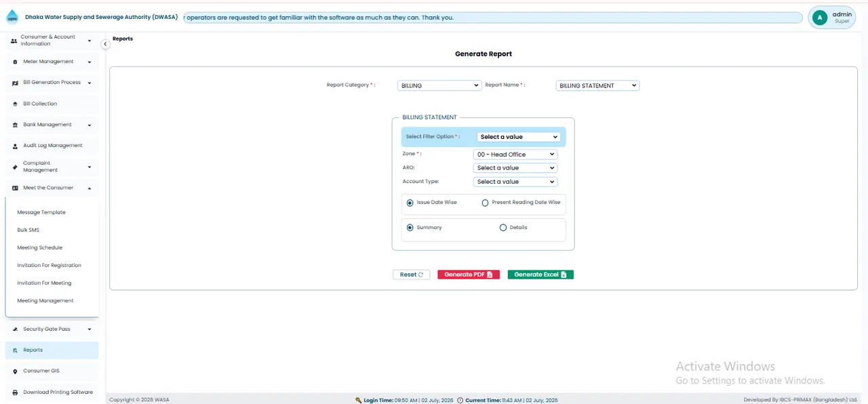Expand the Bill Generation Process arrow
The width and height of the screenshot is (868, 404).
90,83
